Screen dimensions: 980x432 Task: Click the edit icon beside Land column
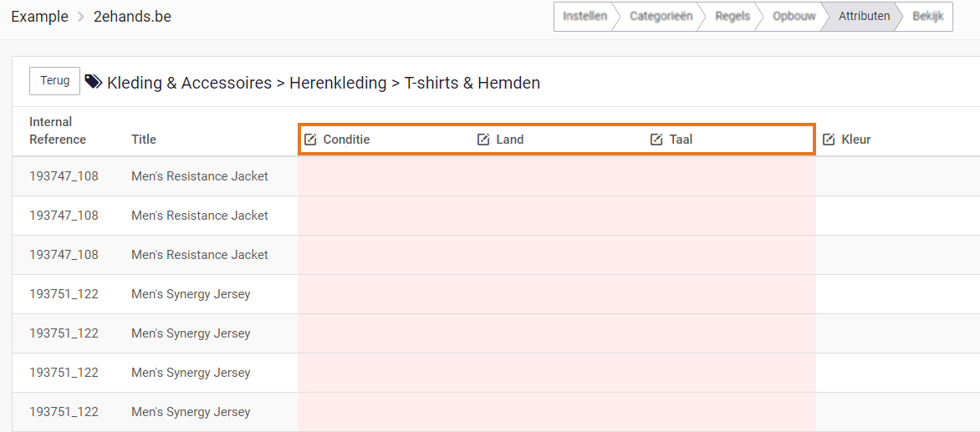point(483,140)
